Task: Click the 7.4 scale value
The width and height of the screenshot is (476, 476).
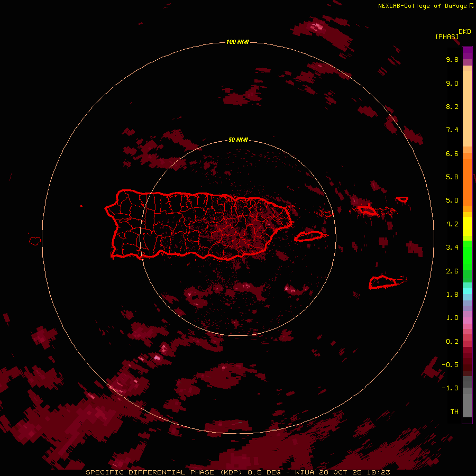Action: tap(452, 130)
